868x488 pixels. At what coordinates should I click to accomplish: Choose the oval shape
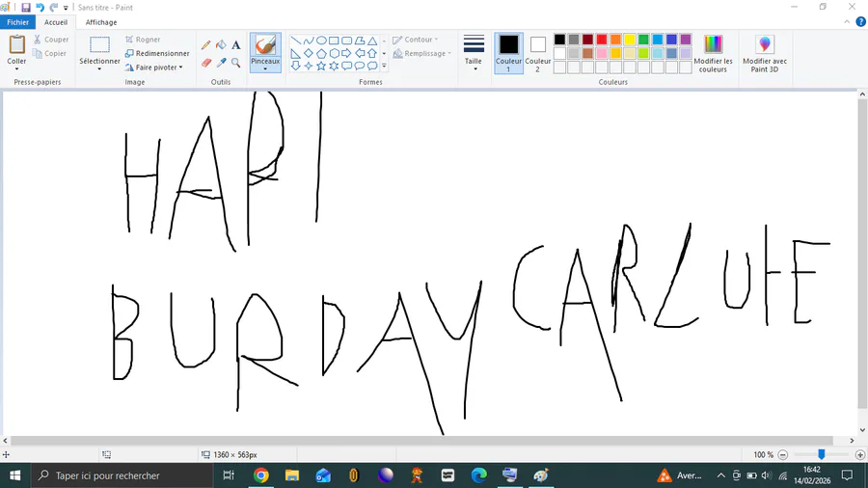(321, 41)
